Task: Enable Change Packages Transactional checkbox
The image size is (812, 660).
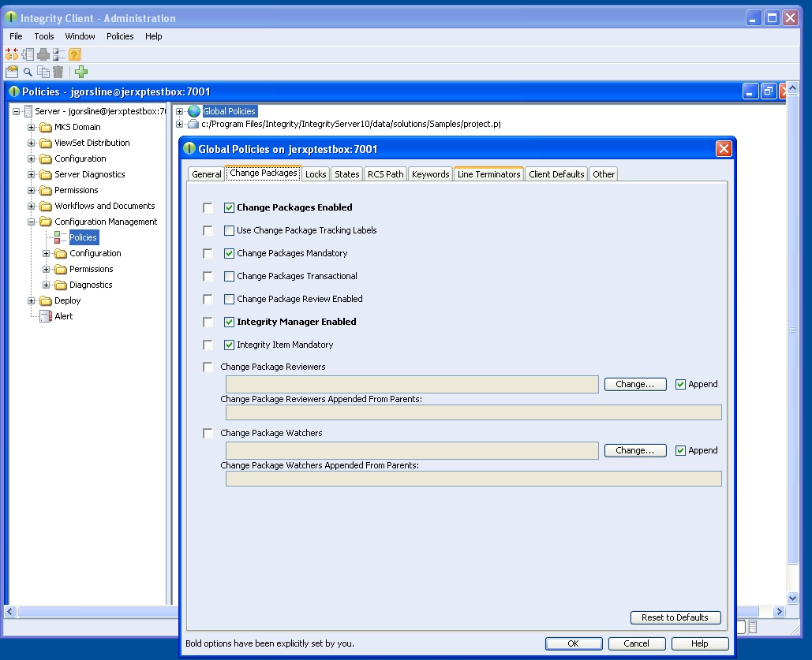Action: 229,276
